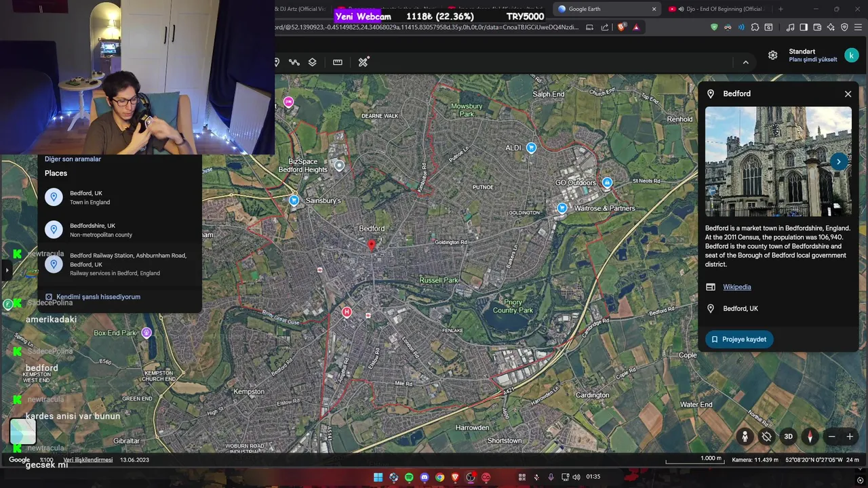Click the Bedford church photo thumbnail
The height and width of the screenshot is (488, 868).
coord(778,161)
